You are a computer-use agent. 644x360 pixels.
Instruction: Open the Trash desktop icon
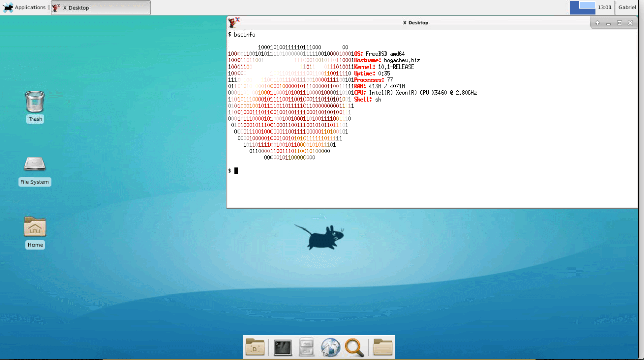35,103
